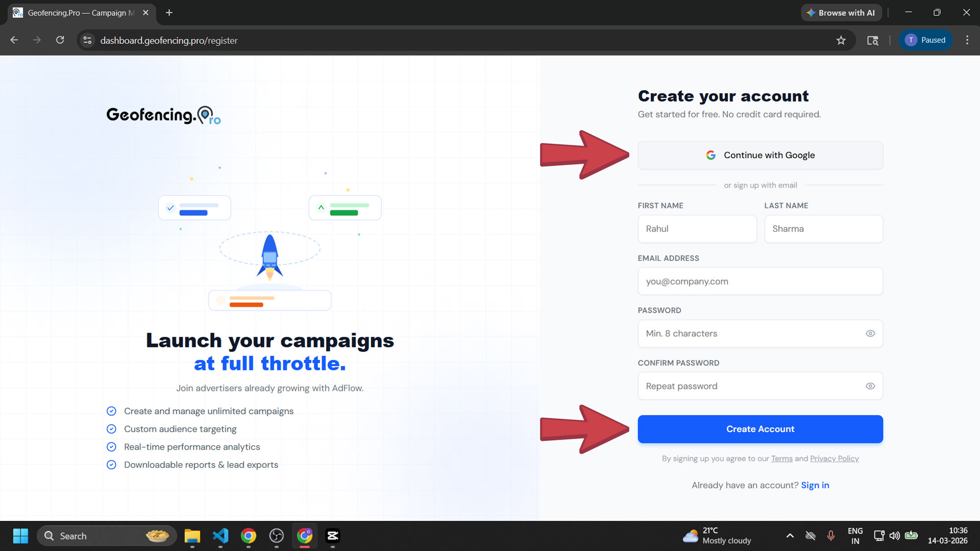This screenshot has width=980, height=551.
Task: Open search with Google Lens icon
Action: [873, 40]
